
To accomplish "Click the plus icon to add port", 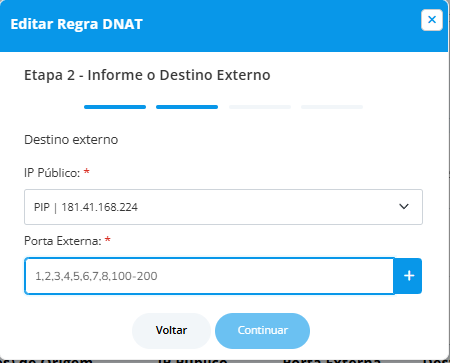I will point(409,276).
